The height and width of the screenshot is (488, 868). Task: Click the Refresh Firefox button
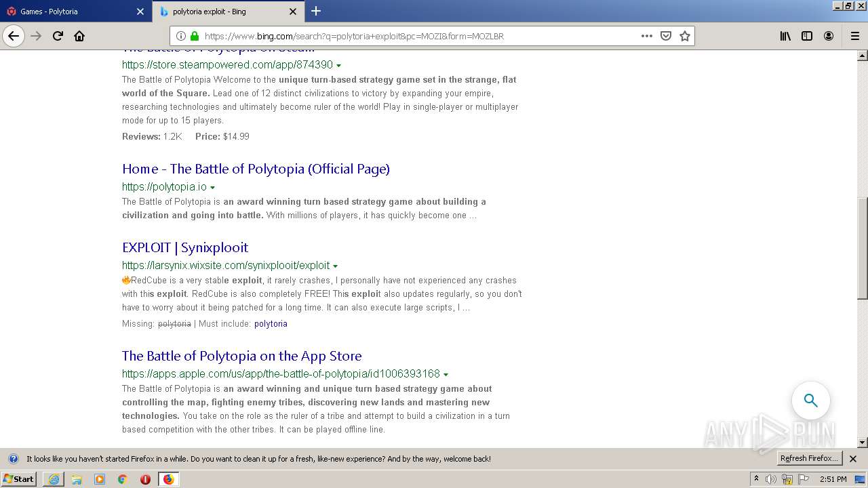[809, 459]
